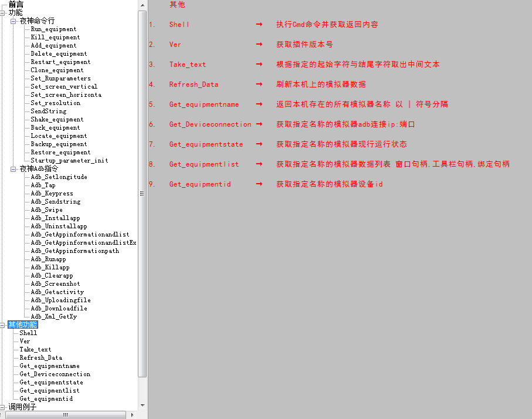Open Kill_equipment in the tree

55,38
